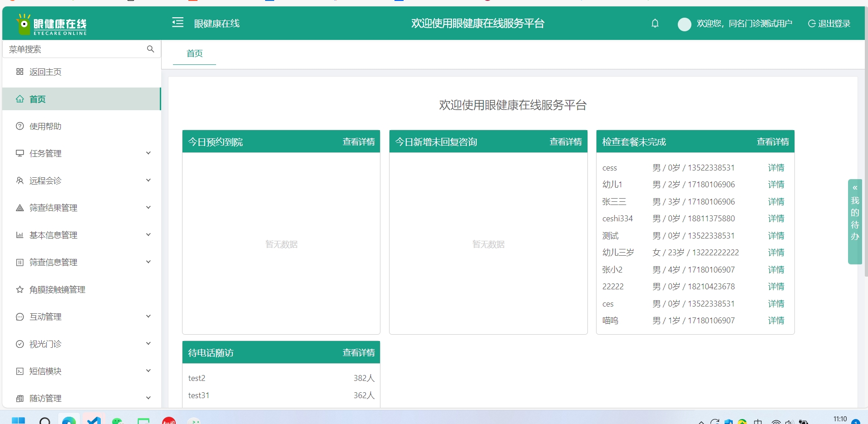The width and height of the screenshot is (868, 424).
Task: Open 详情 for patient 张三三
Action: pyautogui.click(x=776, y=202)
